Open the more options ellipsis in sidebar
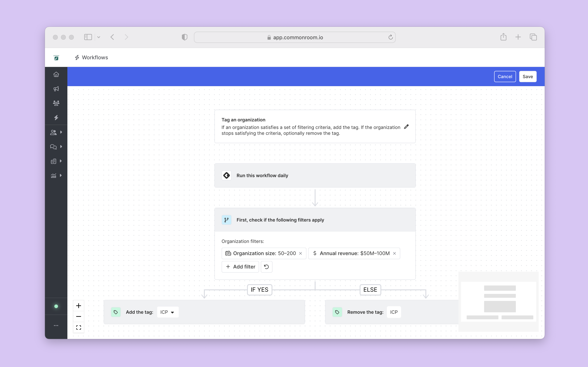Screen dimensions: 588x367 (x=56, y=326)
